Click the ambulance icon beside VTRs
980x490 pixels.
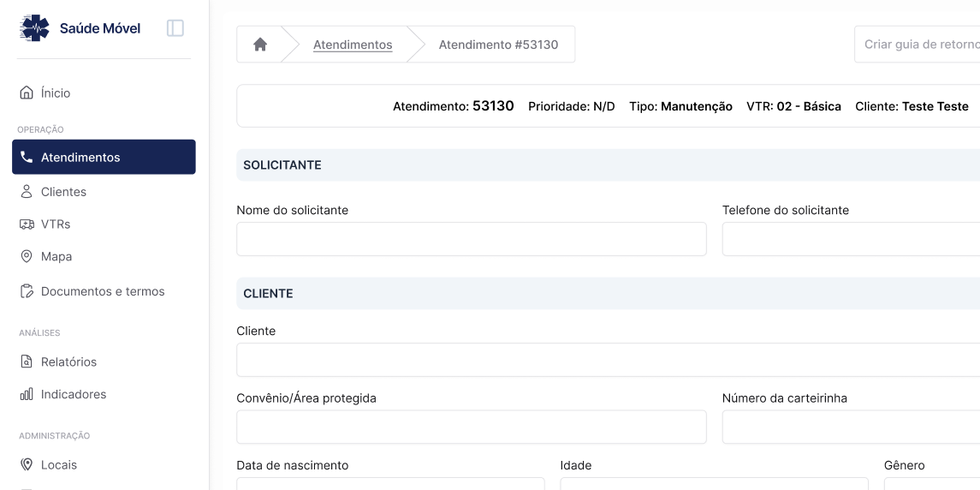pyautogui.click(x=27, y=224)
